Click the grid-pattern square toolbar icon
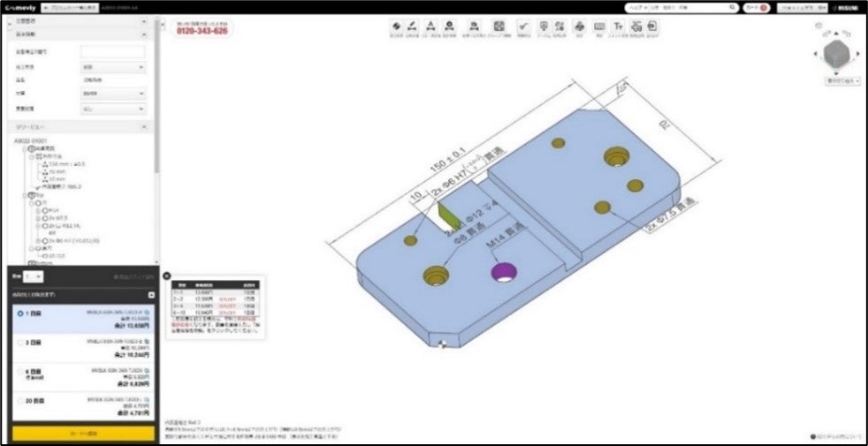Screen dimensions: 868x446 (499, 26)
